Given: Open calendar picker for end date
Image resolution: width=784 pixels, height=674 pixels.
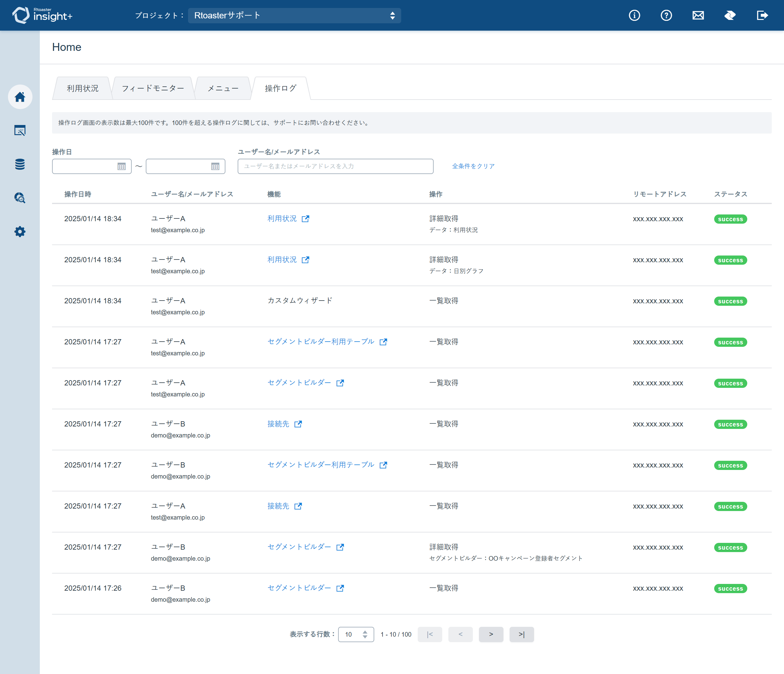Looking at the screenshot, I should point(215,167).
